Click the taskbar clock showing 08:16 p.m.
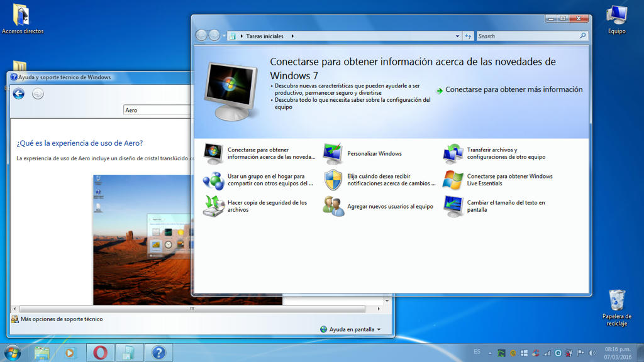Screen dimensions: 644x362 (x=618, y=353)
